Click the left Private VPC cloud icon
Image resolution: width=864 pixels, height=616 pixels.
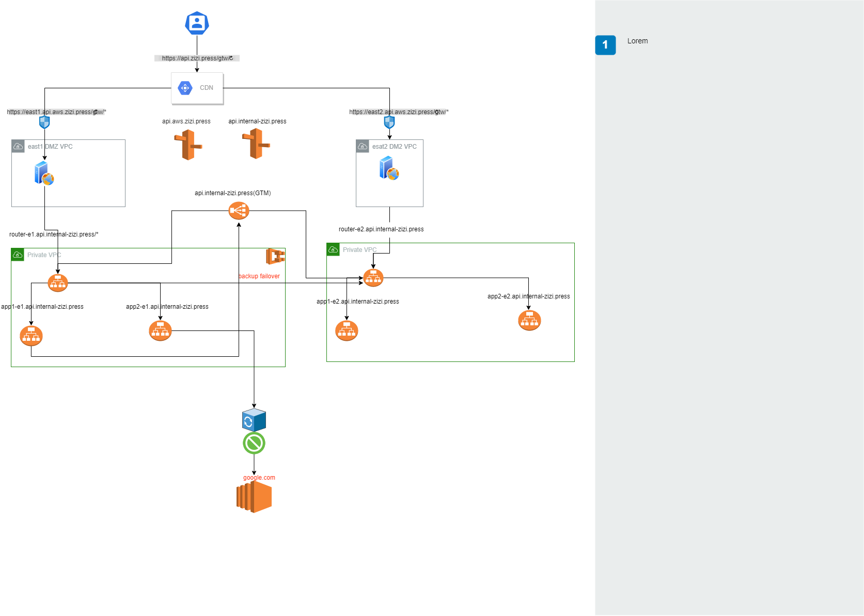coord(18,255)
